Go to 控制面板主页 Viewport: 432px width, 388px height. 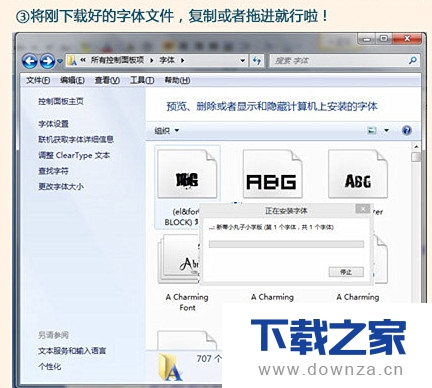pyautogui.click(x=61, y=101)
